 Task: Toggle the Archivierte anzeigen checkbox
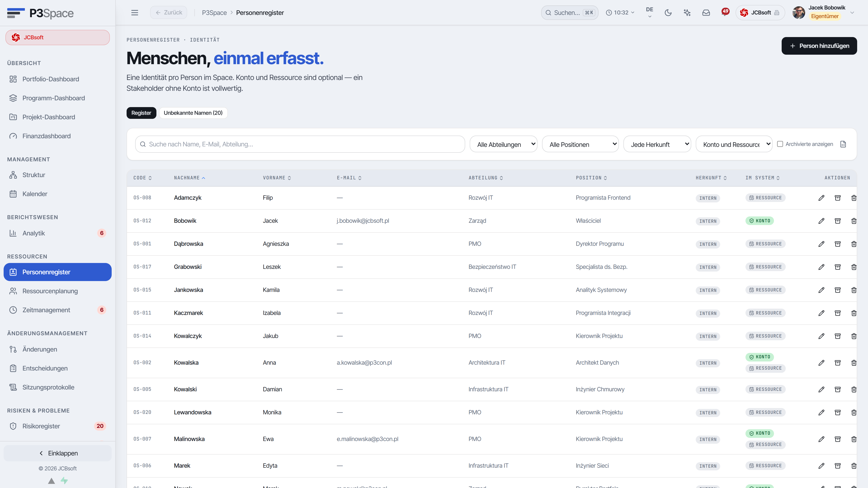[x=780, y=144]
